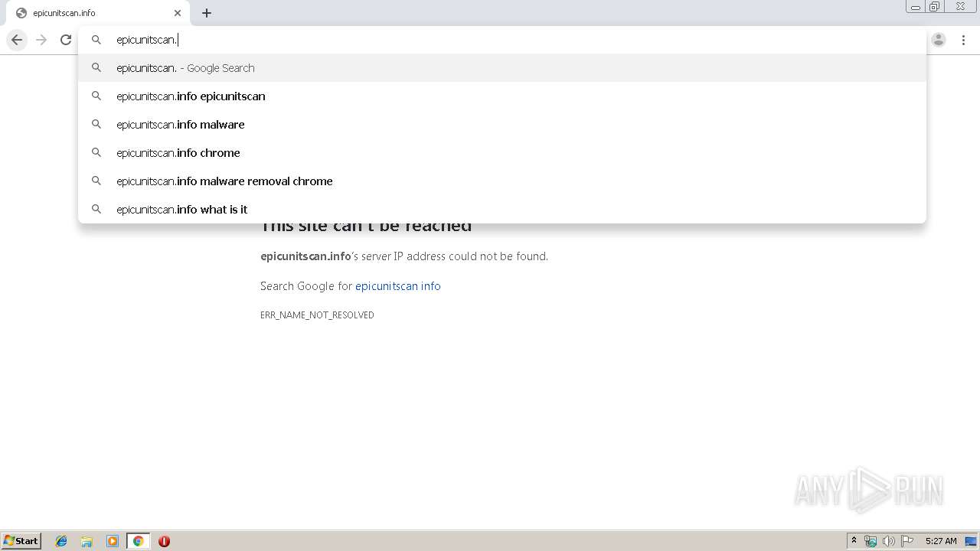Minimize the Chrome window
980x551 pixels.
916,7
